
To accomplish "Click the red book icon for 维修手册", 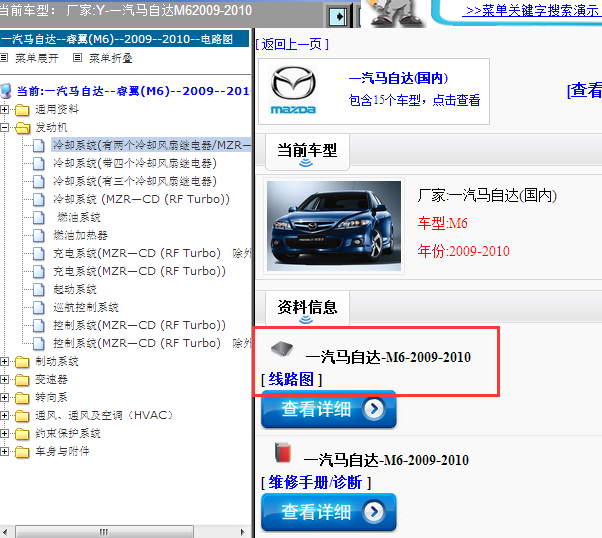I will click(x=283, y=452).
